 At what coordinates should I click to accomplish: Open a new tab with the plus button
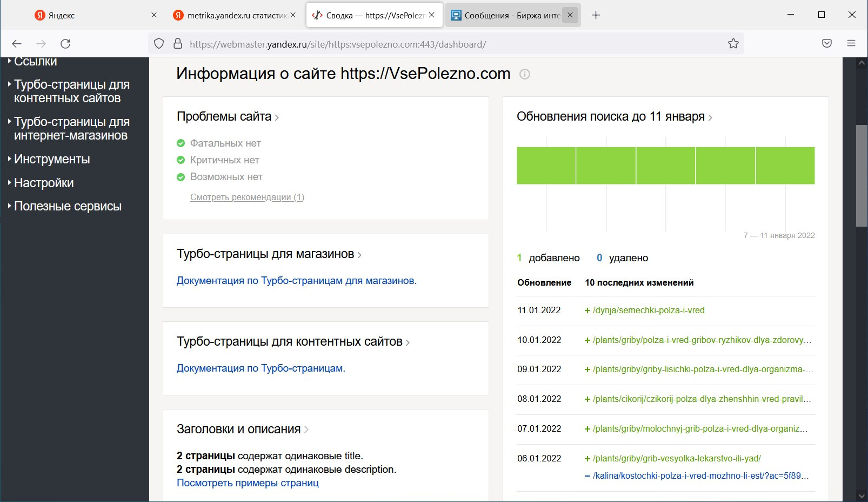596,15
